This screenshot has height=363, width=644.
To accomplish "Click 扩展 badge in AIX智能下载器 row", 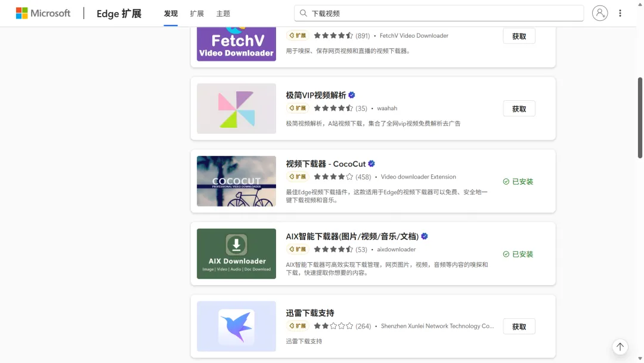I will click(x=298, y=249).
